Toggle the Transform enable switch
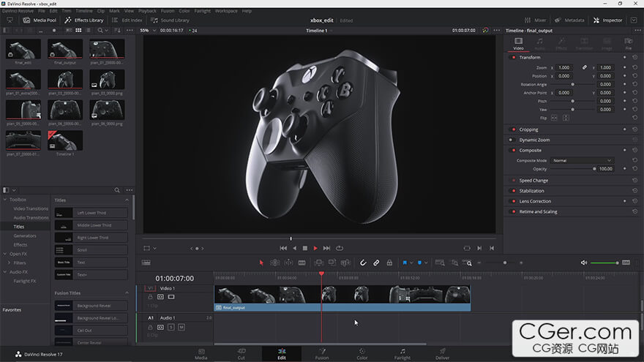The image size is (644, 362). pos(512,58)
